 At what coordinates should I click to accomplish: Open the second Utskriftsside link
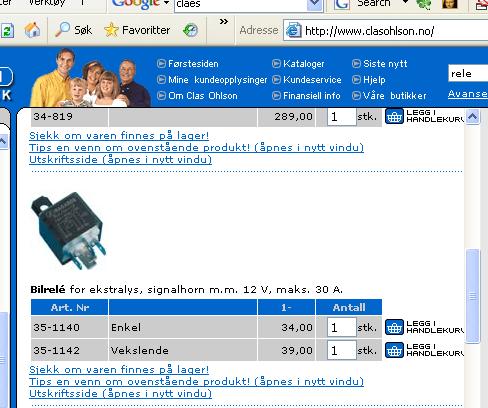pos(120,393)
